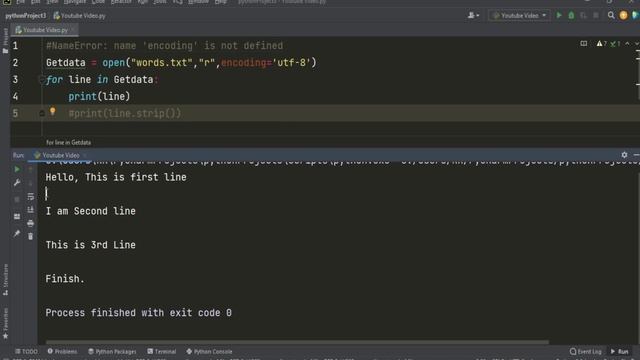Image resolution: width=640 pixels, height=360 pixels.
Task: Open the Event Log
Action: (x=586, y=351)
